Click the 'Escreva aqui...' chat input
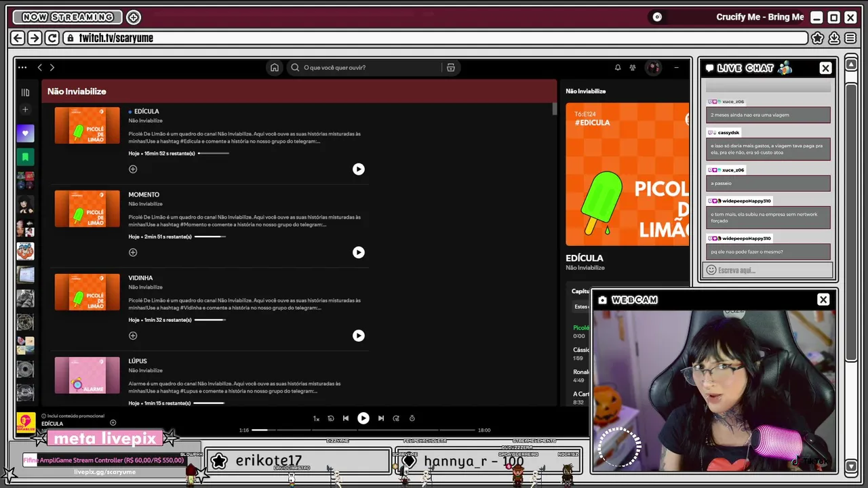This screenshot has height=488, width=868. (768, 270)
